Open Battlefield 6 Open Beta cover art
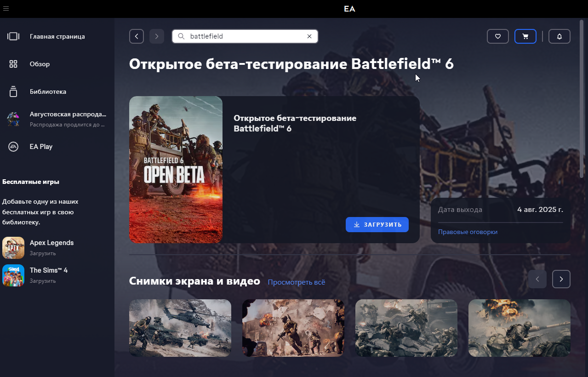Viewport: 588px width, 377px height. coord(176,170)
